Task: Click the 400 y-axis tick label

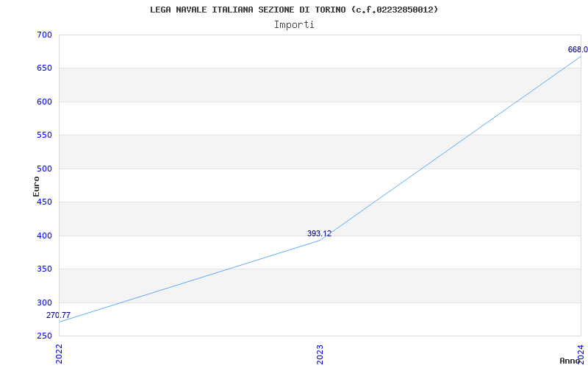Action: pos(44,236)
